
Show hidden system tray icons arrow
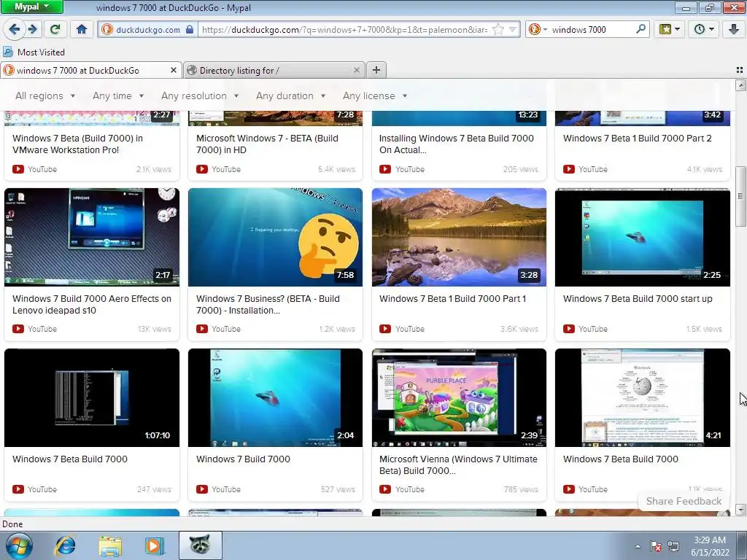tap(638, 546)
